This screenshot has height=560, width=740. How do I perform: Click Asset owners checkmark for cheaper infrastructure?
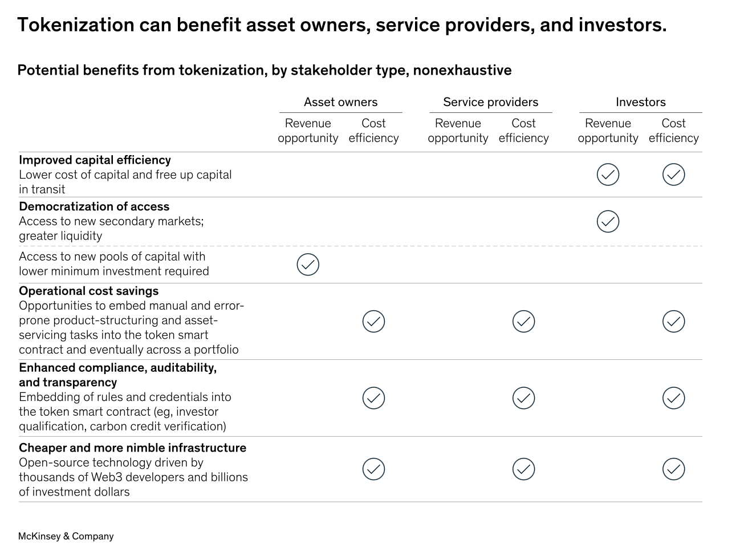373,469
